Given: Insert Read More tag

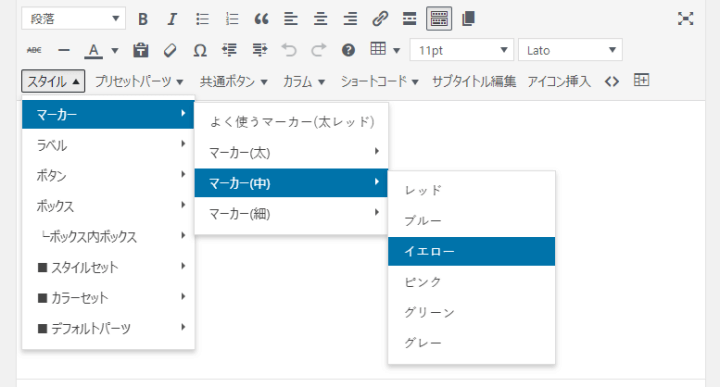Looking at the screenshot, I should pyautogui.click(x=409, y=19).
